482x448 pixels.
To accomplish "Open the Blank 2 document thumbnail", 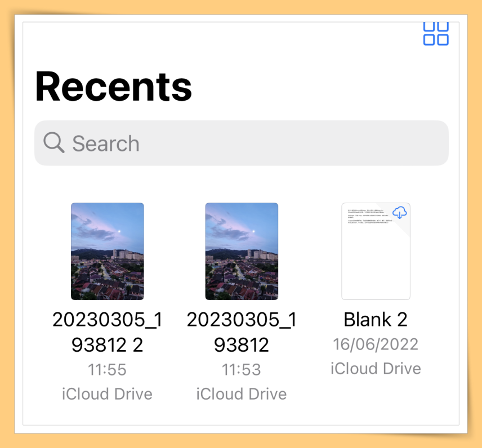I will click(376, 251).
